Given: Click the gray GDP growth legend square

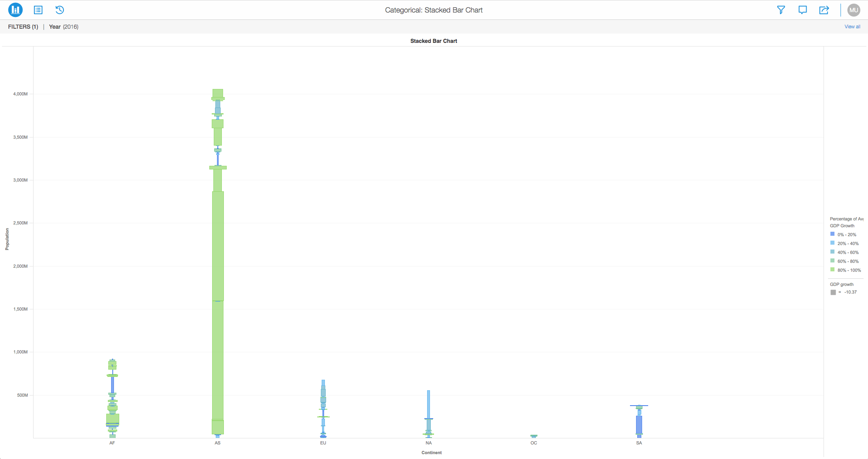Looking at the screenshot, I should [x=833, y=292].
